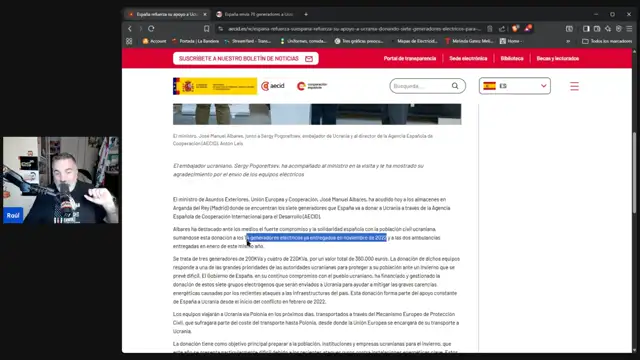Click the Raúl name label
Image resolution: width=640 pixels, height=360 pixels.
click(x=13, y=215)
